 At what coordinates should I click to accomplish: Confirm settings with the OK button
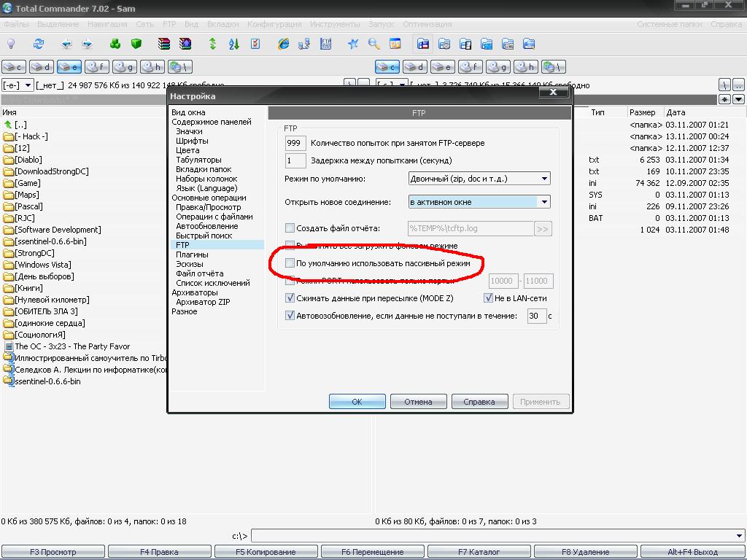pos(357,402)
